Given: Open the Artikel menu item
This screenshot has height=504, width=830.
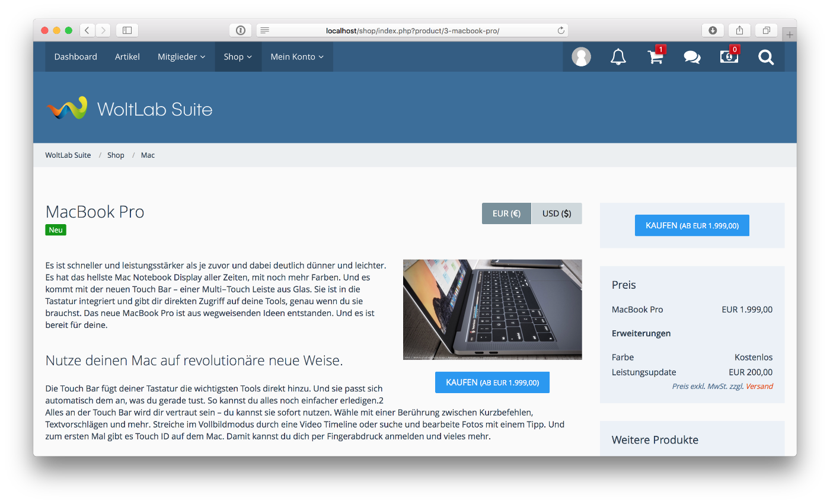Looking at the screenshot, I should coord(127,57).
